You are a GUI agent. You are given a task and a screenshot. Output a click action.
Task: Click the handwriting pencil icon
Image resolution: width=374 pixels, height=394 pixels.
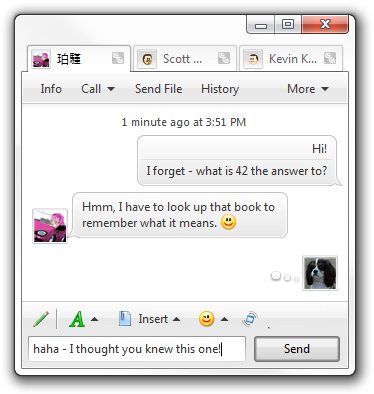pyautogui.click(x=41, y=319)
